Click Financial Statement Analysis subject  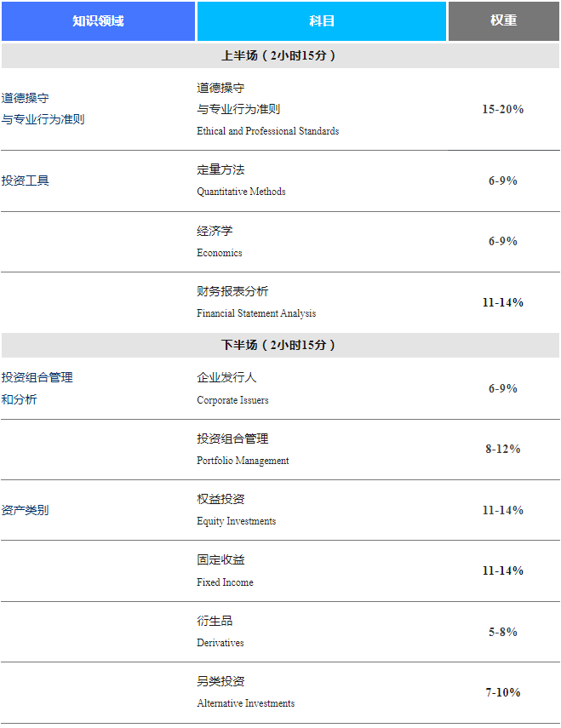click(256, 313)
